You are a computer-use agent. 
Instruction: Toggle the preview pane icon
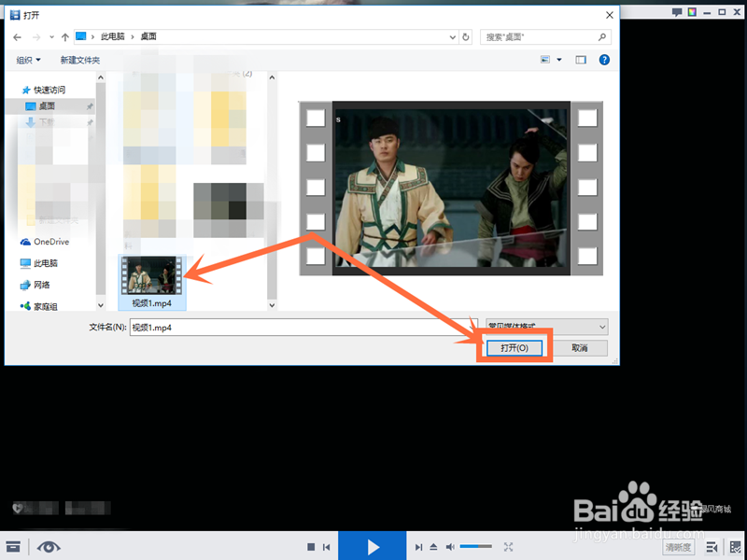coord(581,60)
